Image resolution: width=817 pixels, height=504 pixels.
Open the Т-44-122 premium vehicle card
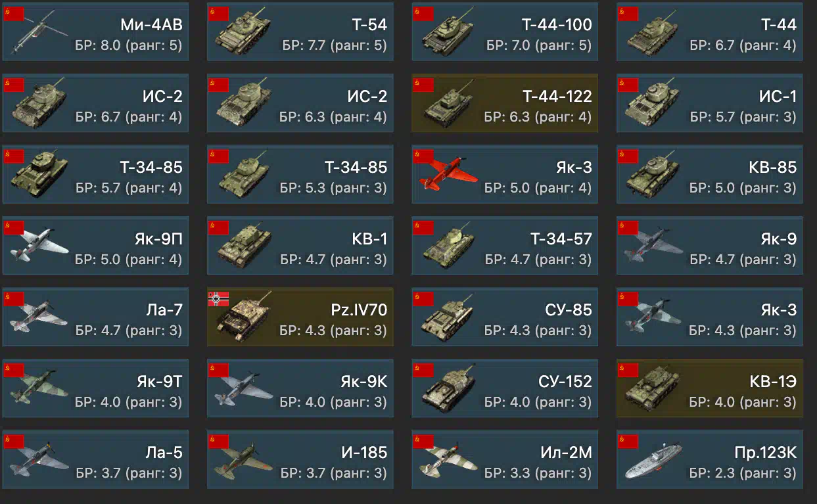(x=505, y=104)
